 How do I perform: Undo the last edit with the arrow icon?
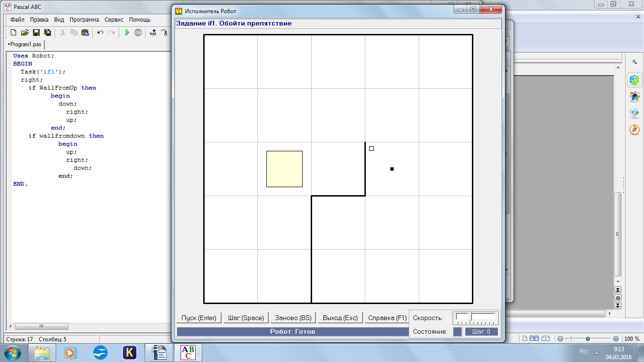[x=100, y=33]
